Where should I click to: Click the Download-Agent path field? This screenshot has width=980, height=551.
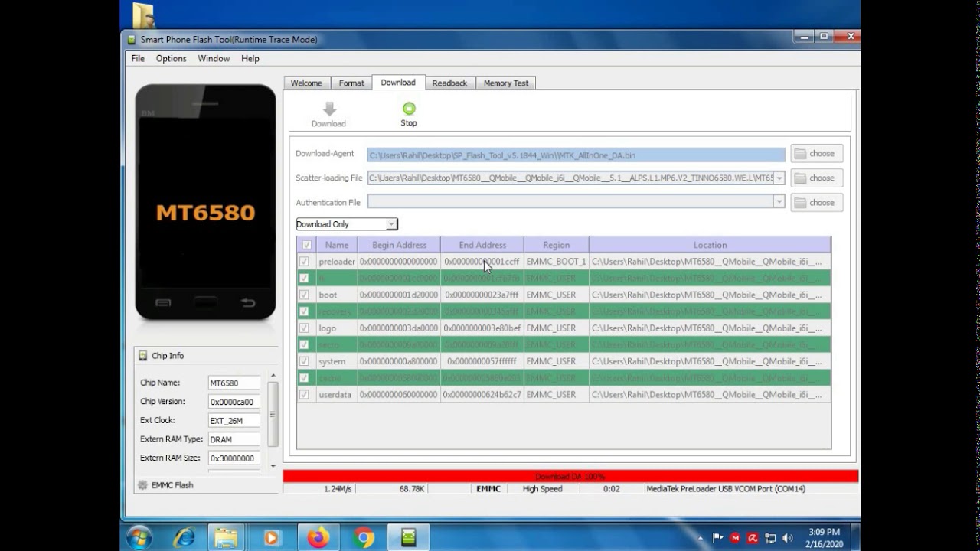[x=577, y=155]
